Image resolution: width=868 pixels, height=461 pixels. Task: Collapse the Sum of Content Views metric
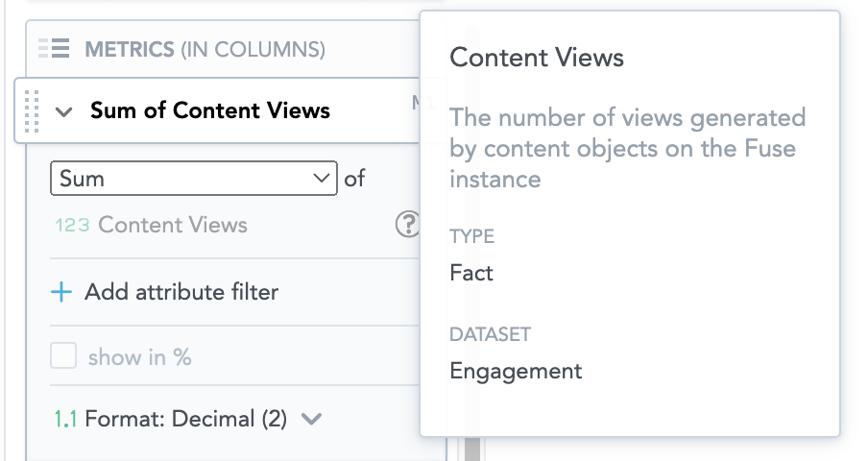coord(64,111)
